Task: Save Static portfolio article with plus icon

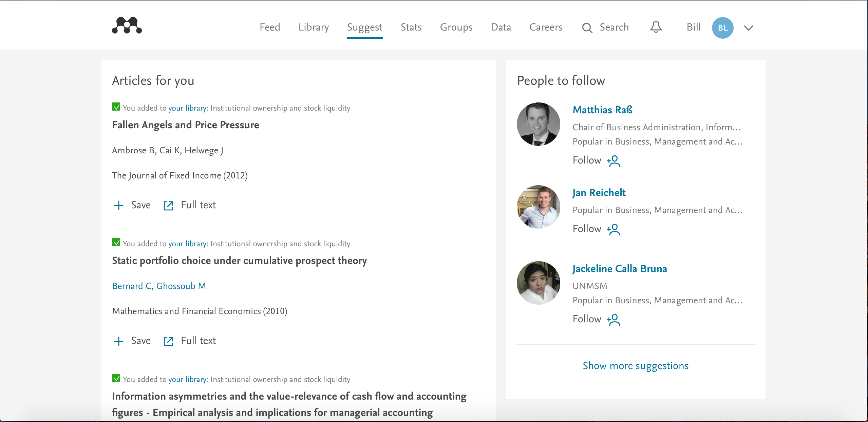Action: (x=119, y=341)
